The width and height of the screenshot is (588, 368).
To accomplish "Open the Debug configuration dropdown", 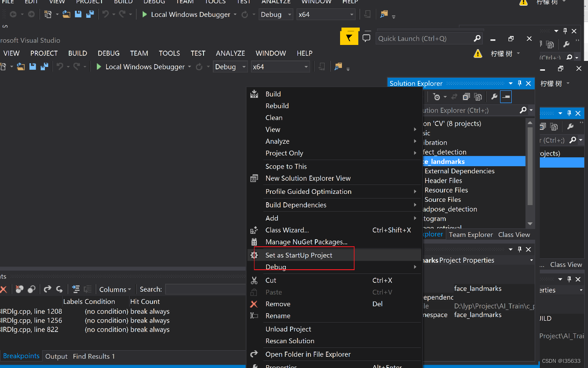I will point(230,66).
